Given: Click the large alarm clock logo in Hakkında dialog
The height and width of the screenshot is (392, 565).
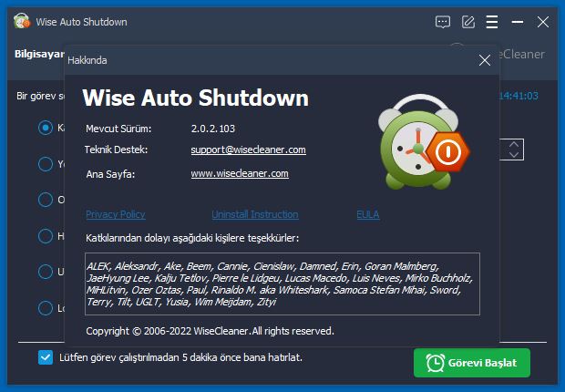Looking at the screenshot, I should point(424,142).
